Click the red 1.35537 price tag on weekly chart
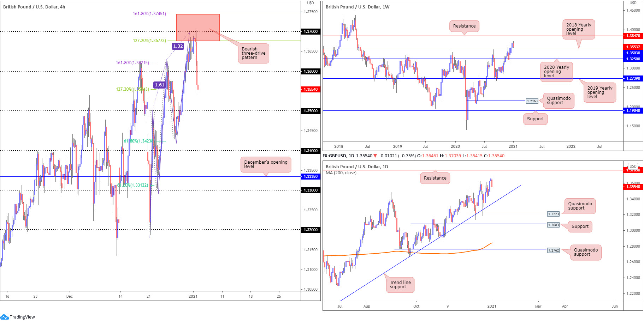The width and height of the screenshot is (644, 321). pyautogui.click(x=633, y=47)
